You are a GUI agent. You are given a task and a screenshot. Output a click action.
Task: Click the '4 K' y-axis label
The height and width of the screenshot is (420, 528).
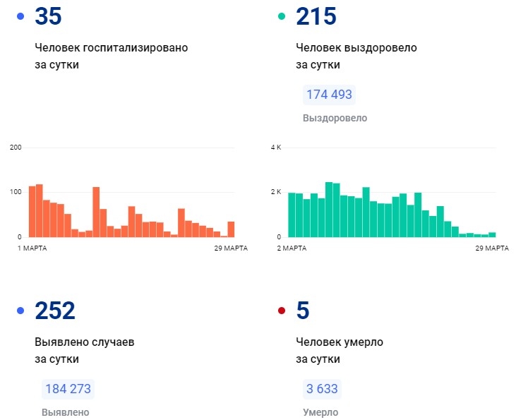coord(275,148)
